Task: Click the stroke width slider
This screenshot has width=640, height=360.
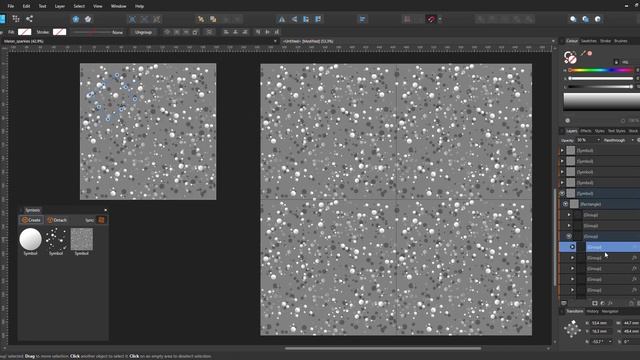Action: pos(91,32)
